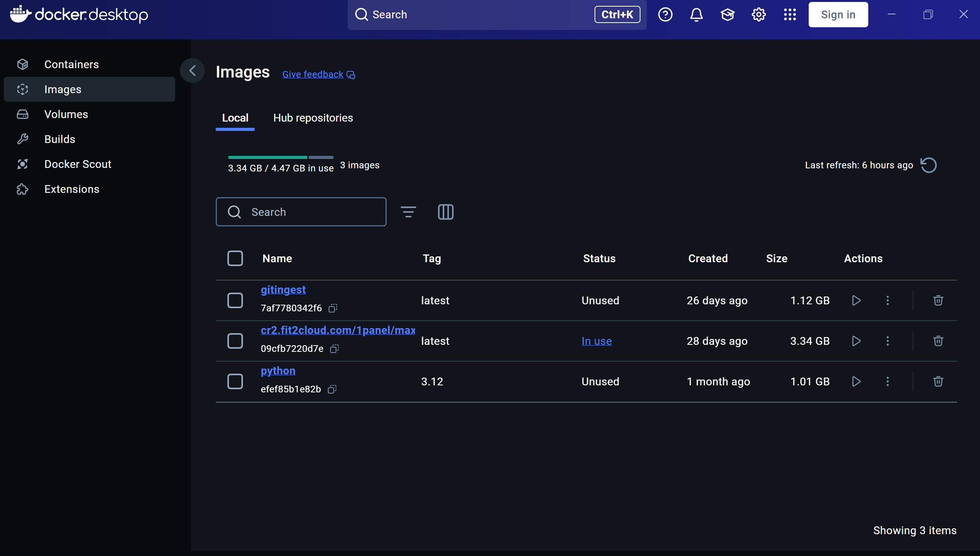Open more actions for cr2.fit2cloud image
The height and width of the screenshot is (556, 980).
coord(888,341)
